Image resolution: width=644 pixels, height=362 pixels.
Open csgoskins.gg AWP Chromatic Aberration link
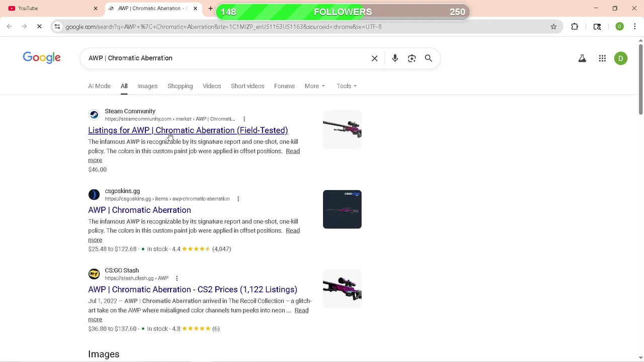(139, 210)
